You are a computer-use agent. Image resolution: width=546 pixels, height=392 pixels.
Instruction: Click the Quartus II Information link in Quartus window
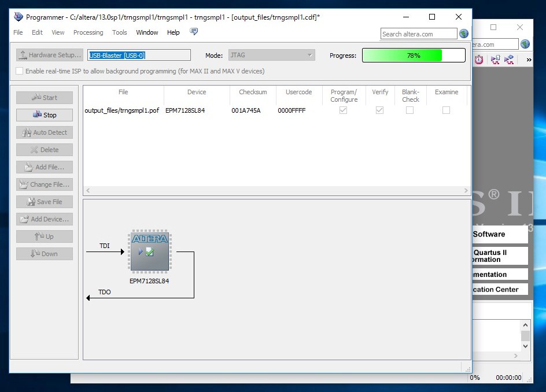pyautogui.click(x=500, y=256)
